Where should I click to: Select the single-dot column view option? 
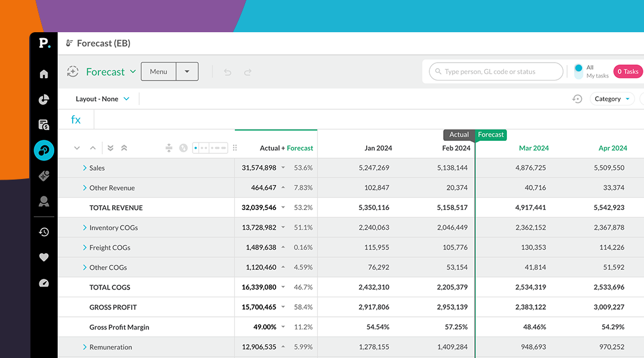196,148
